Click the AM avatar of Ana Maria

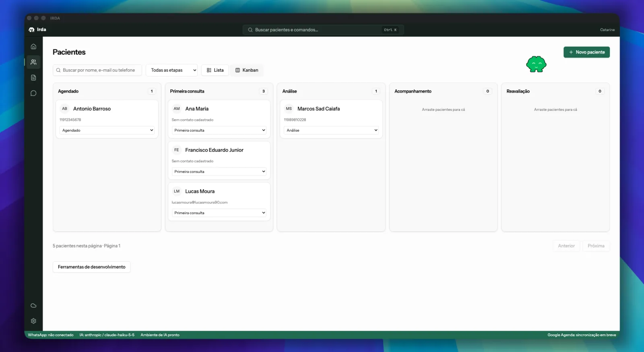(x=177, y=109)
